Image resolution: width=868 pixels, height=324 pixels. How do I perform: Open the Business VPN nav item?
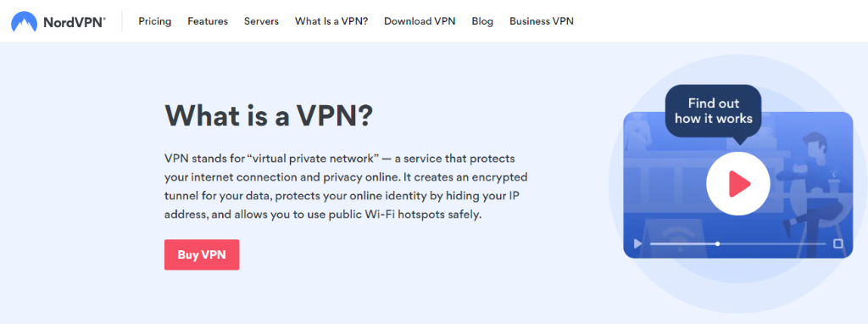coord(542,21)
